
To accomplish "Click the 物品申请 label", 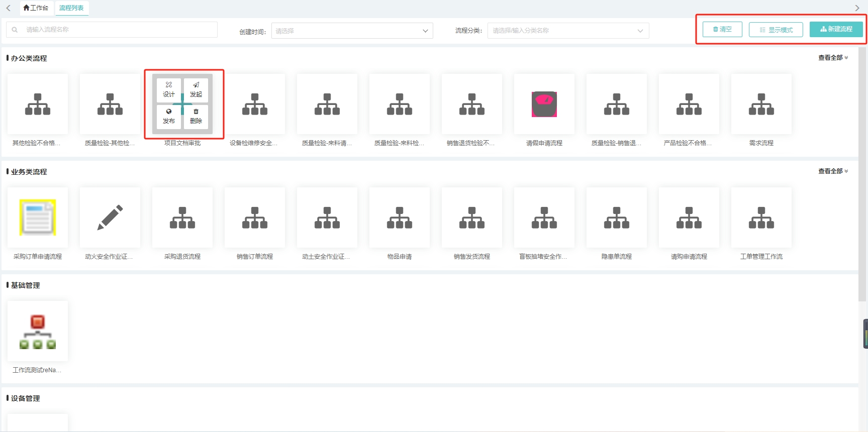I will pyautogui.click(x=400, y=257).
